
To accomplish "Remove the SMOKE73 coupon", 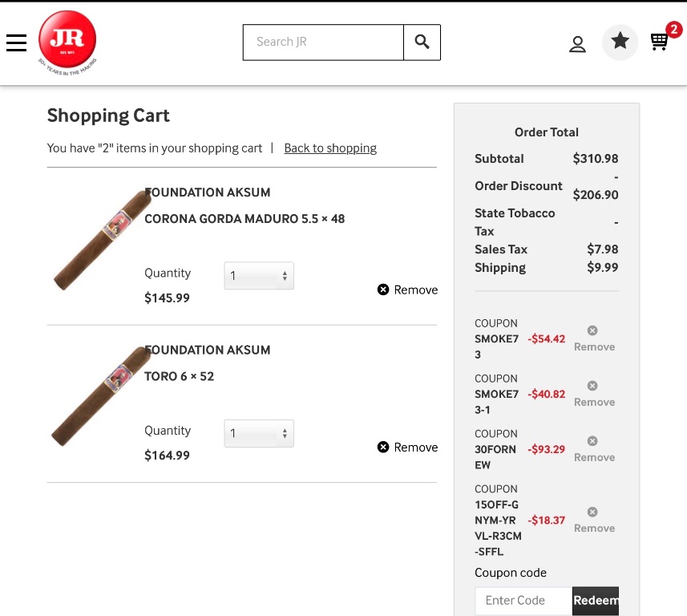I will click(x=593, y=339).
